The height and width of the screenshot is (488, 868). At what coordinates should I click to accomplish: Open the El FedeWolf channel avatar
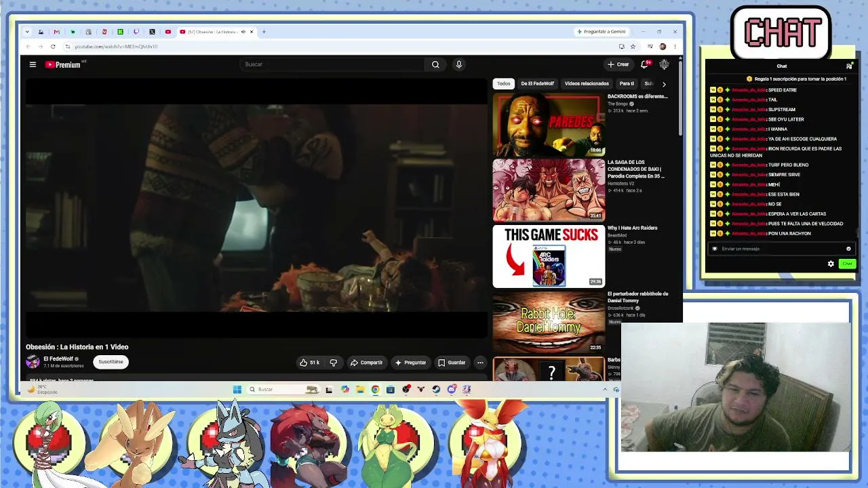(33, 362)
